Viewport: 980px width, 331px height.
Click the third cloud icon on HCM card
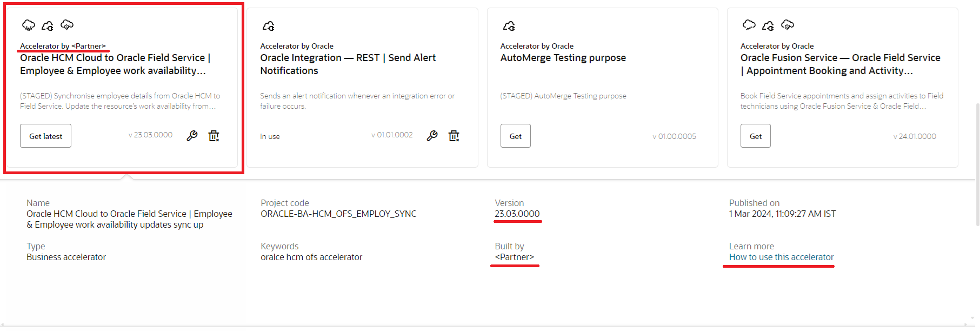[67, 25]
